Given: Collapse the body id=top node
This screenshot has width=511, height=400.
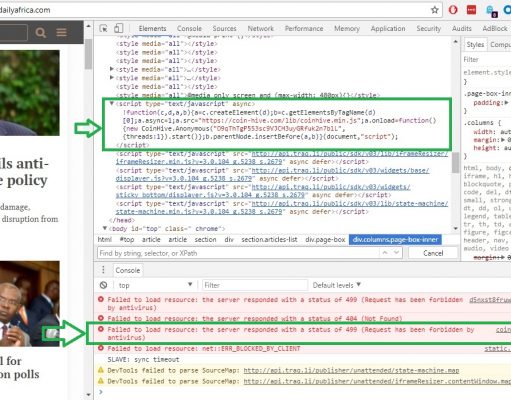Looking at the screenshot, I should [105, 229].
